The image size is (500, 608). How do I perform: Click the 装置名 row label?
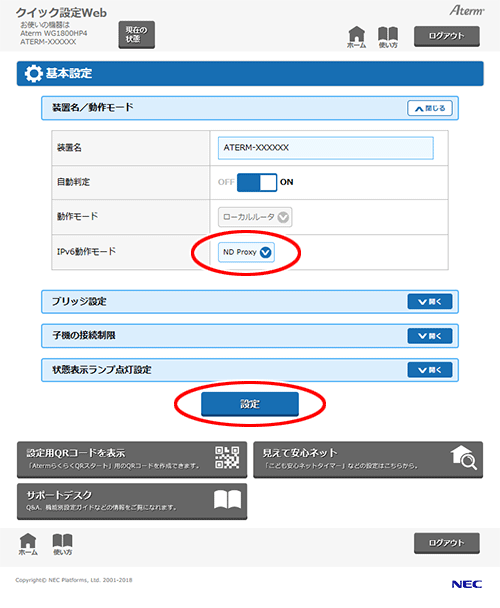click(x=69, y=148)
